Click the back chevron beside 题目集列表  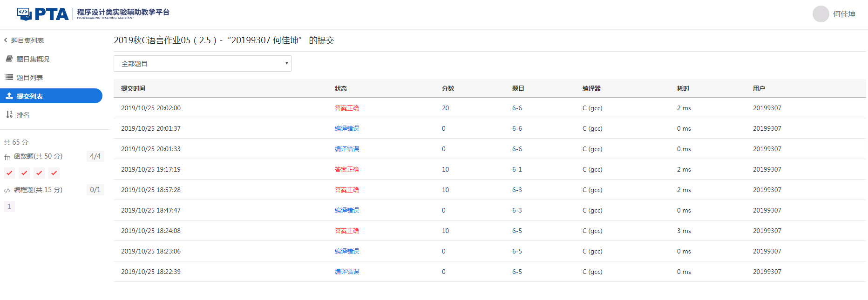coord(6,40)
